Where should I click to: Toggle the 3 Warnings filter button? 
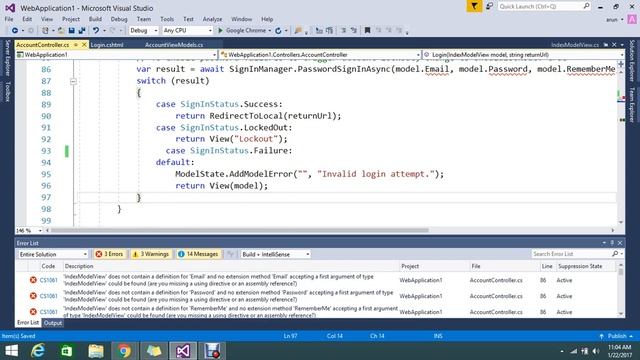click(x=150, y=254)
